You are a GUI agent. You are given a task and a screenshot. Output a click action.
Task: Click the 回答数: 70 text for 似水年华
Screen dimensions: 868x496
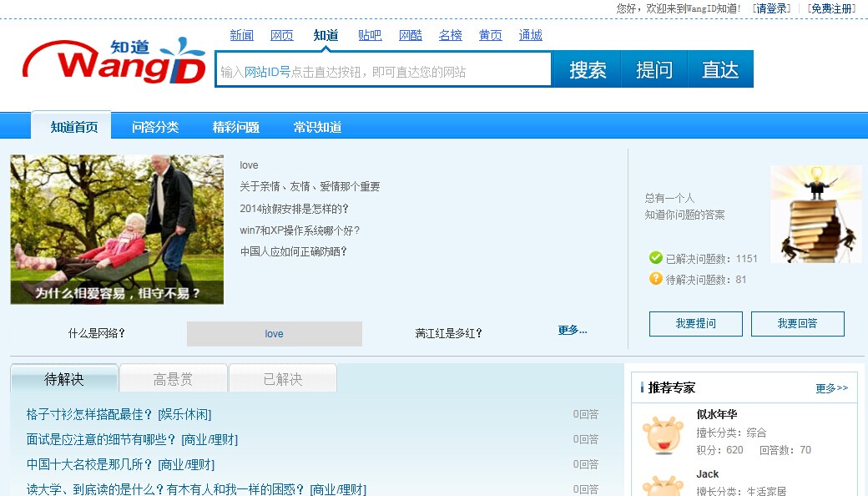pyautogui.click(x=785, y=450)
